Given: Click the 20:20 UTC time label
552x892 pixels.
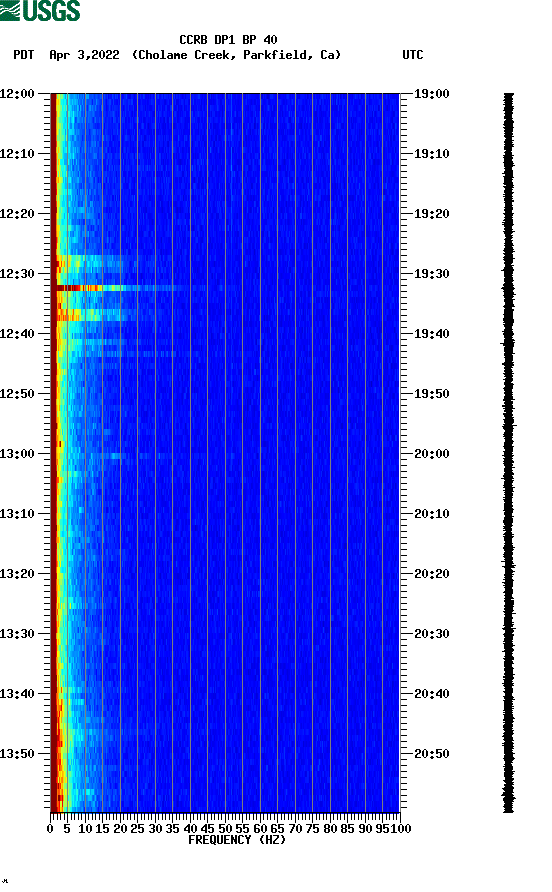Looking at the screenshot, I should point(432,574).
